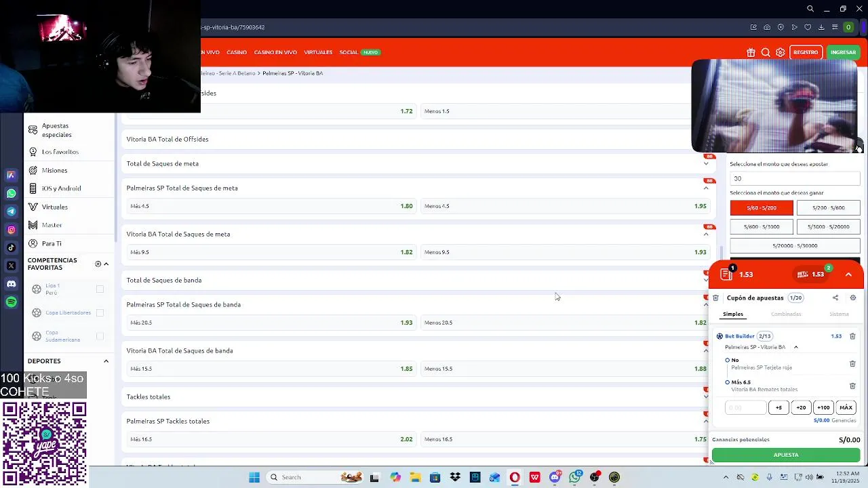
Task: Open the bet slip settings gear
Action: click(x=853, y=298)
